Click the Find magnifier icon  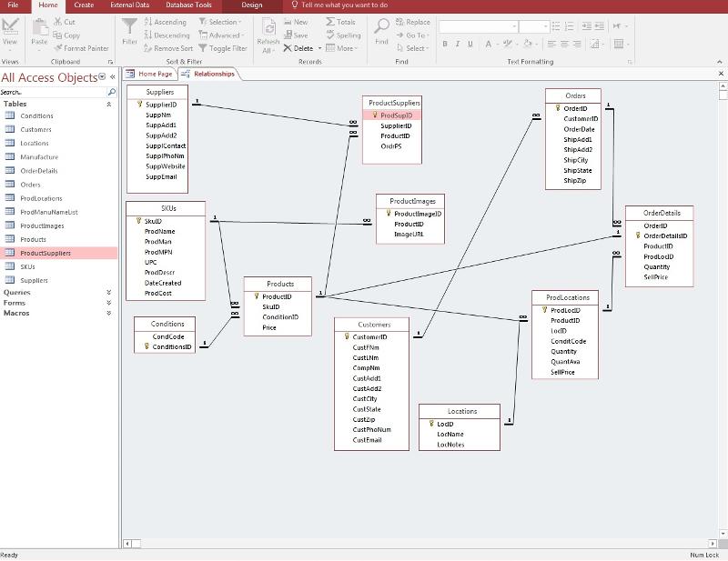pos(381,27)
